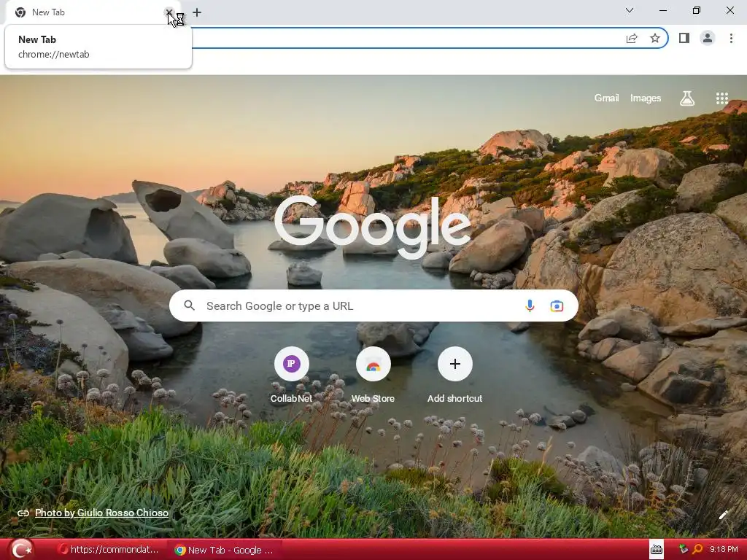
Task: Click the Google logo
Action: 373,227
